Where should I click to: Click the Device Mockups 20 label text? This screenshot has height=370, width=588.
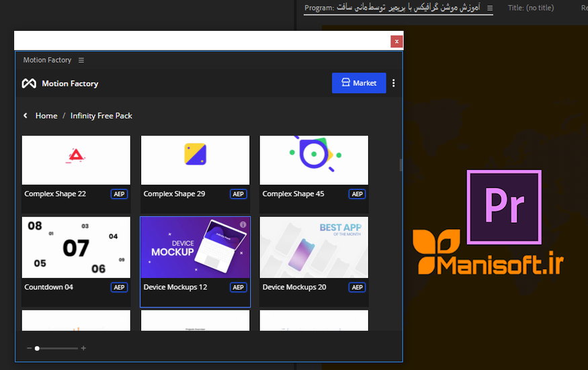click(294, 287)
